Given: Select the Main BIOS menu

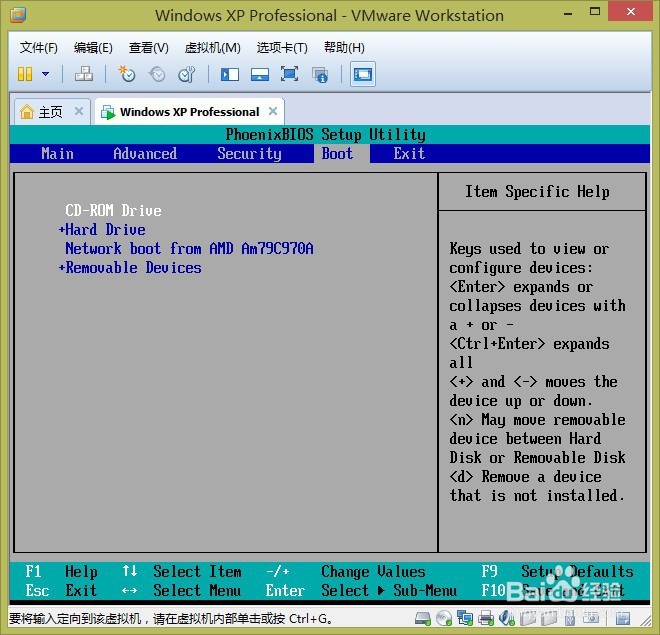Looking at the screenshot, I should pos(58,154).
